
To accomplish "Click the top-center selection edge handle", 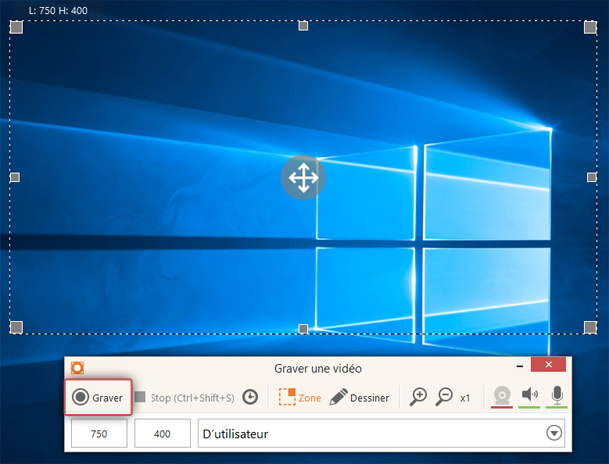I will click(x=303, y=26).
